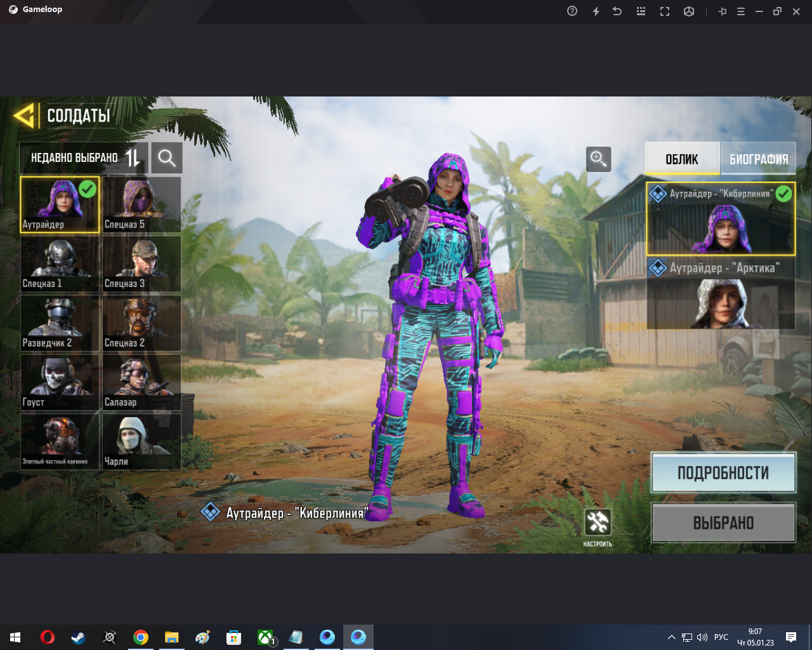Select the Элитный частный наемник soldier
Screen dimensions: 812x650
pos(60,441)
